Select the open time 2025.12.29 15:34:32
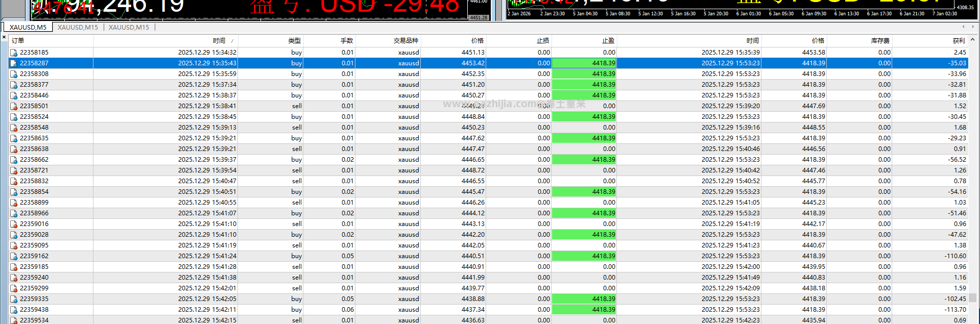 click(207, 53)
